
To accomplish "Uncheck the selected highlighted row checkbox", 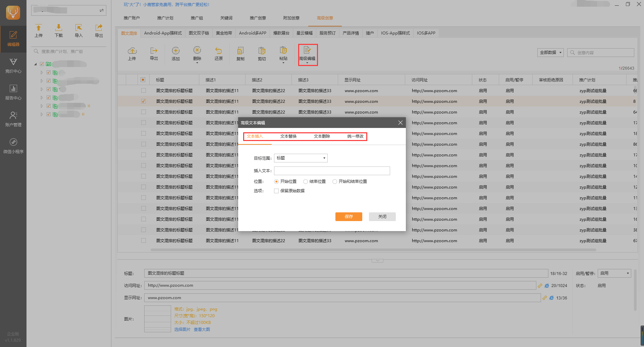I will coord(144,101).
